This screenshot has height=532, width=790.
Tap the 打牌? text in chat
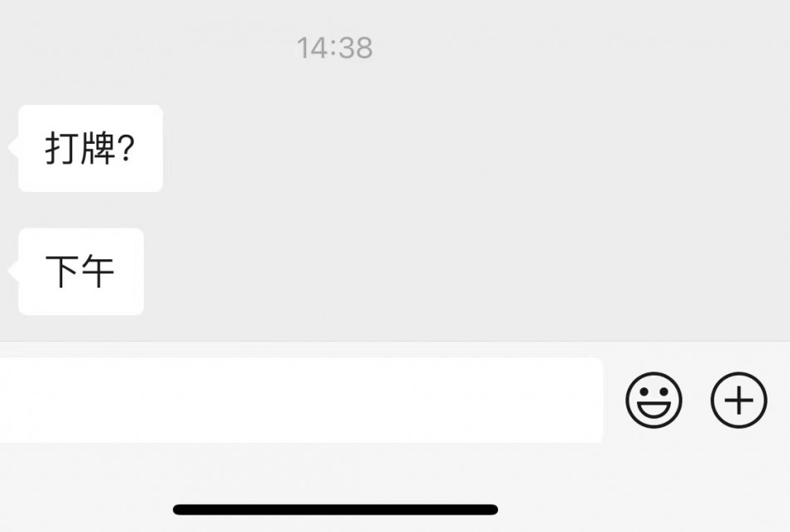click(x=90, y=148)
